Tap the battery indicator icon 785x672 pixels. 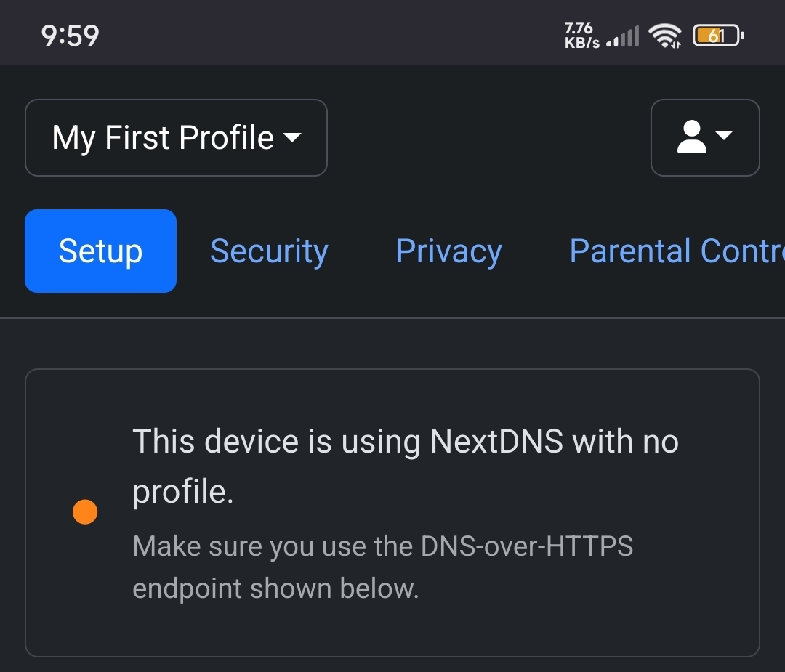tap(718, 36)
